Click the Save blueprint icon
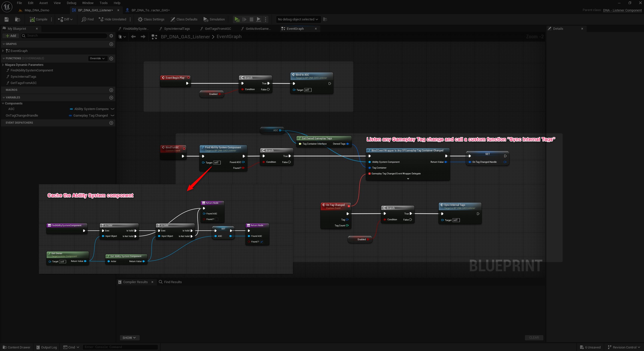The width and height of the screenshot is (644, 351). [7, 19]
